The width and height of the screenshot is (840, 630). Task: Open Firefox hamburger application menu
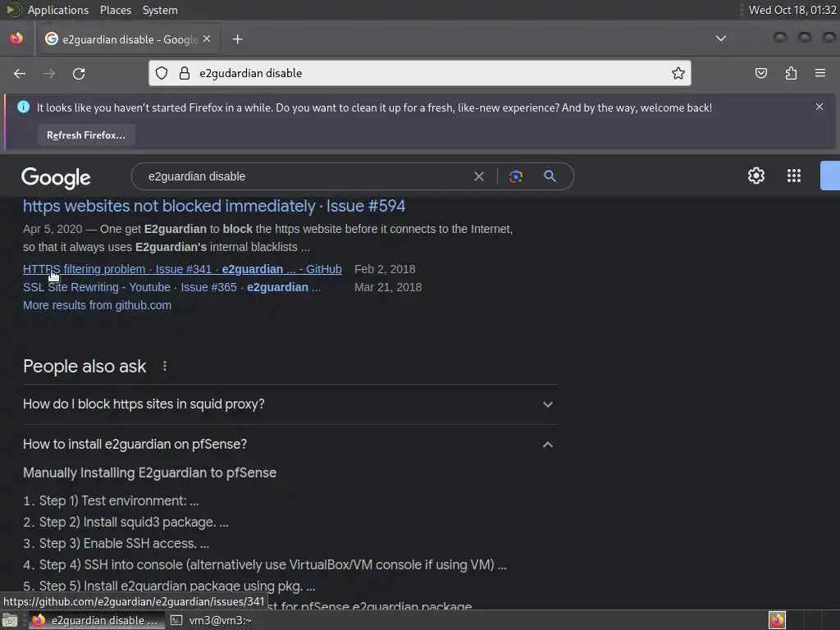coord(820,73)
